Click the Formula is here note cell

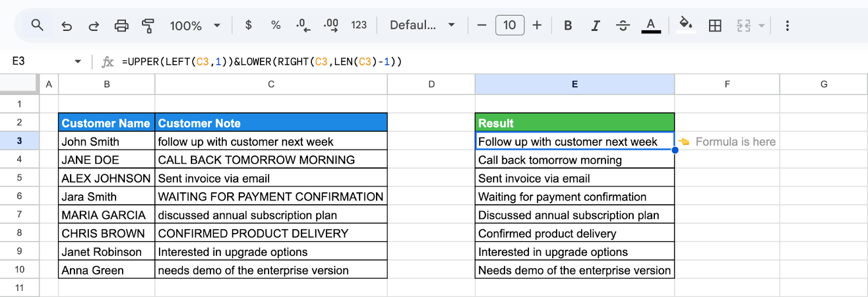(x=727, y=141)
